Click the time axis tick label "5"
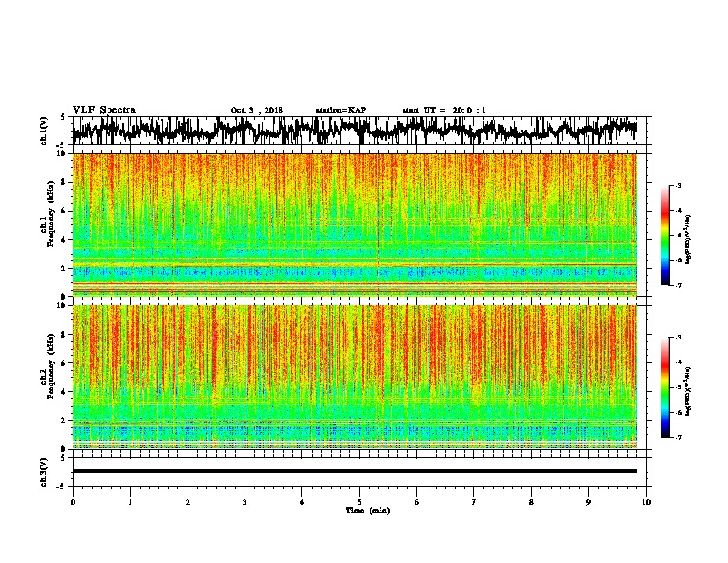 359,502
